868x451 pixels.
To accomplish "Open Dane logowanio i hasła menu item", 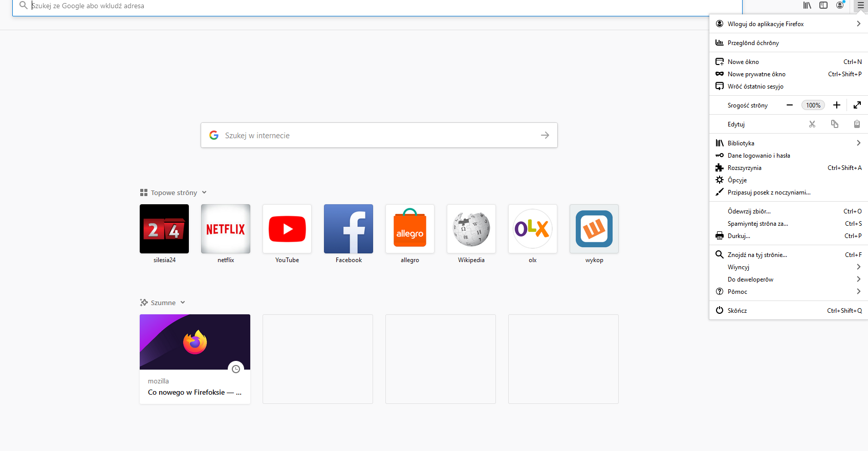I will [788, 156].
